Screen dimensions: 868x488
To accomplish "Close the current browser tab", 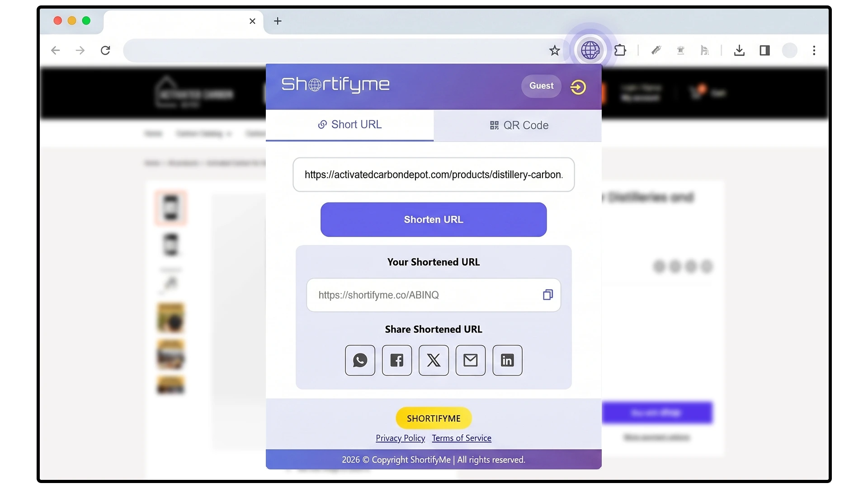I will point(252,21).
